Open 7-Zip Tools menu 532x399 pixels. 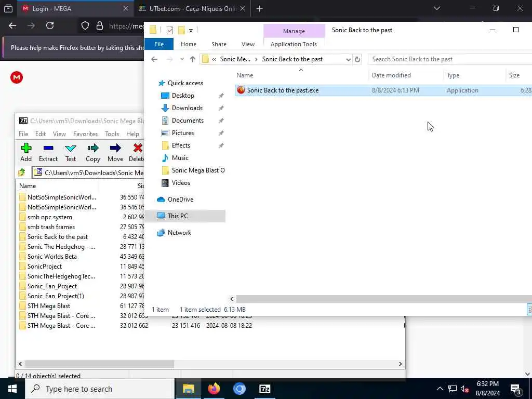[x=112, y=134]
